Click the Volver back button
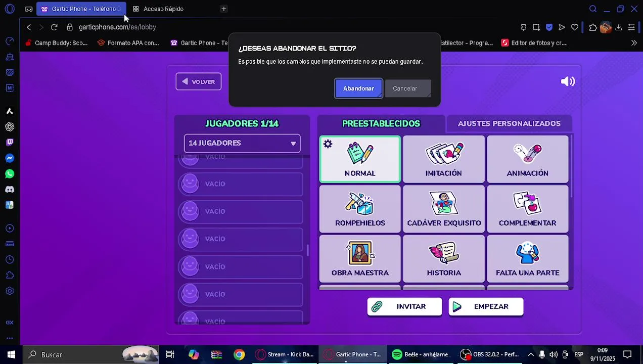 [x=199, y=81]
